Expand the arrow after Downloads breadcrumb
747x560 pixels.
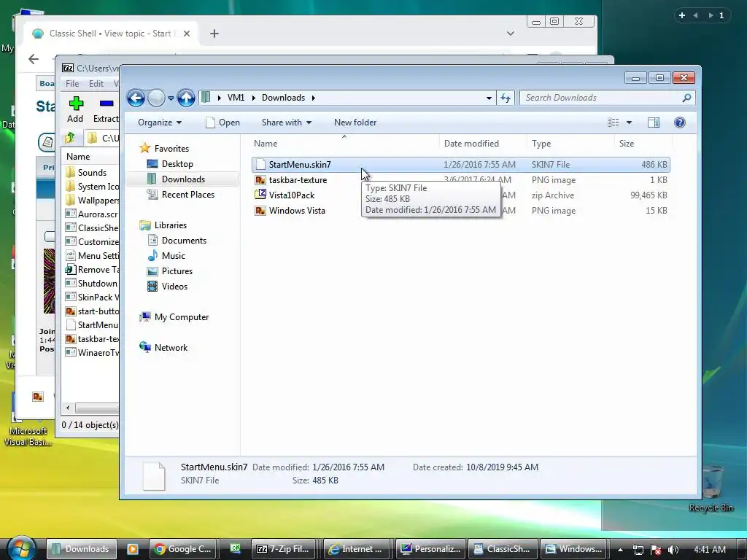pos(314,98)
